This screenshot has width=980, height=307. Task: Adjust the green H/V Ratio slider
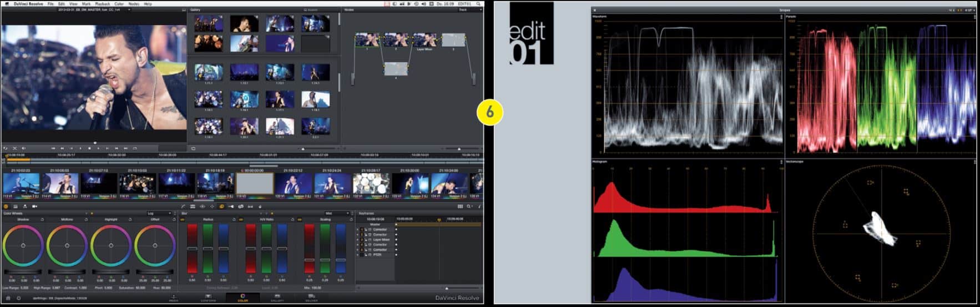pos(266,248)
